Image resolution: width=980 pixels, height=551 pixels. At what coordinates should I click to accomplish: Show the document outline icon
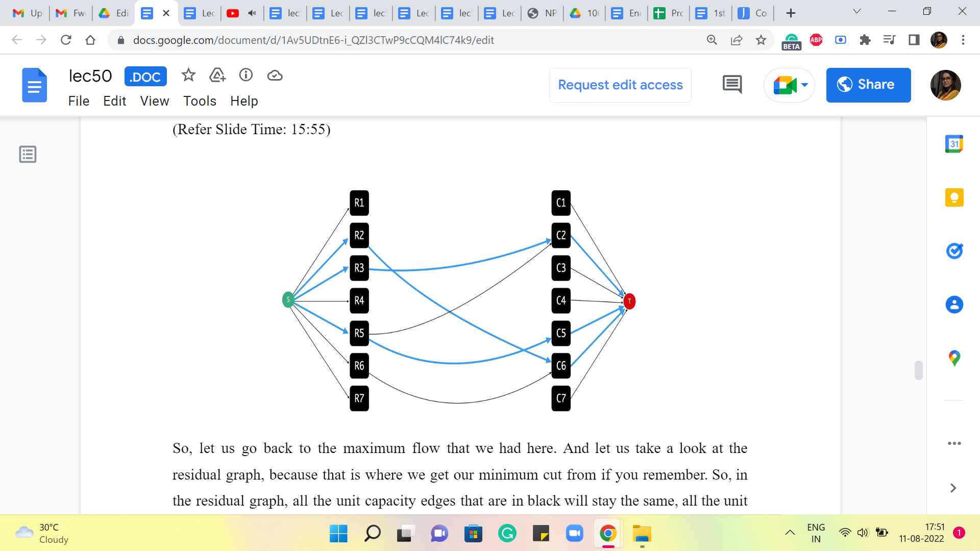28,154
